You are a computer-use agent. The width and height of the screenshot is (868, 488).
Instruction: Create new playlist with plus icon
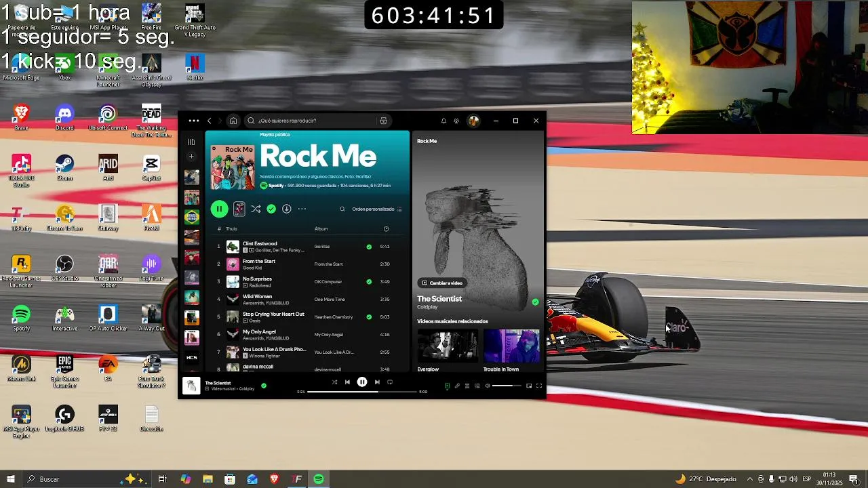[191, 157]
